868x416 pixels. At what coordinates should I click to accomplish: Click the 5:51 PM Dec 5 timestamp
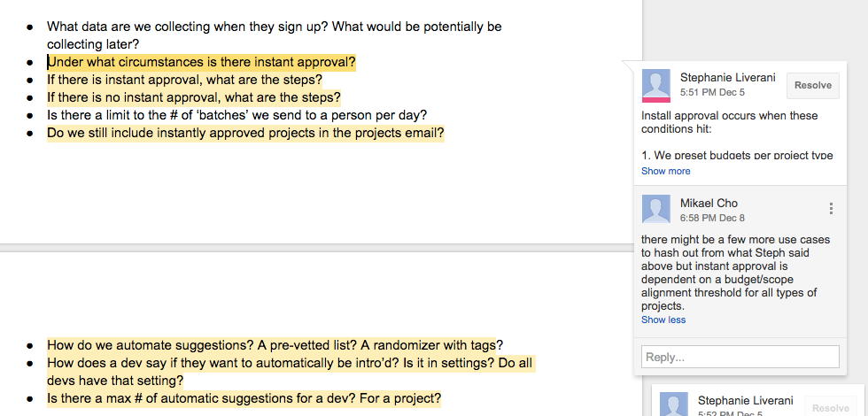tap(712, 92)
